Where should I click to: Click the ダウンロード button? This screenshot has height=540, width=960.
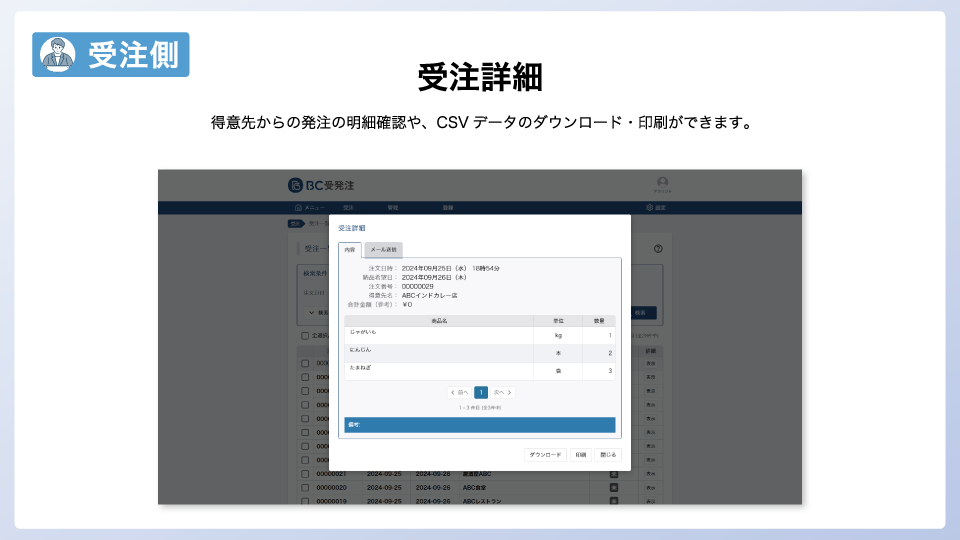(x=545, y=455)
